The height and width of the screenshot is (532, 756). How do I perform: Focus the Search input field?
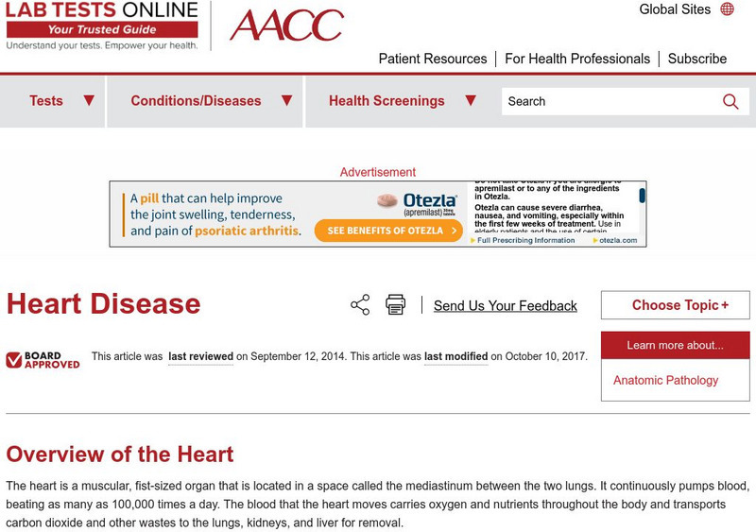(x=610, y=101)
